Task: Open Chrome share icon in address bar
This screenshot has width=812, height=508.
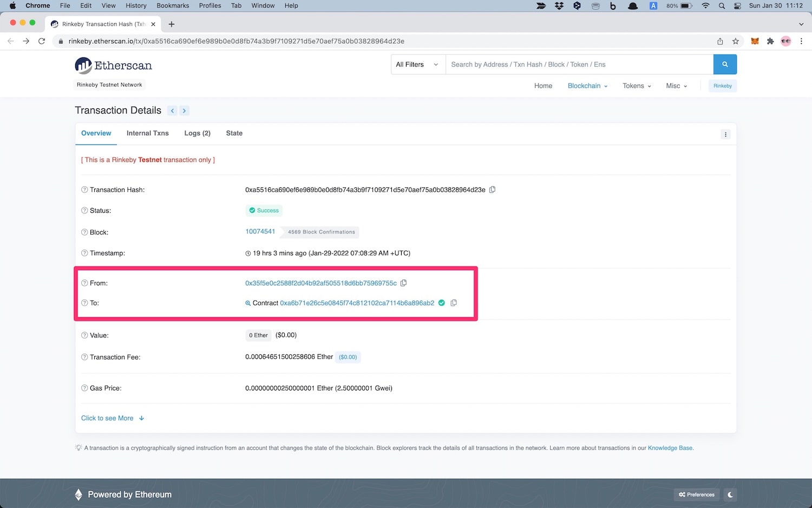Action: tap(720, 41)
